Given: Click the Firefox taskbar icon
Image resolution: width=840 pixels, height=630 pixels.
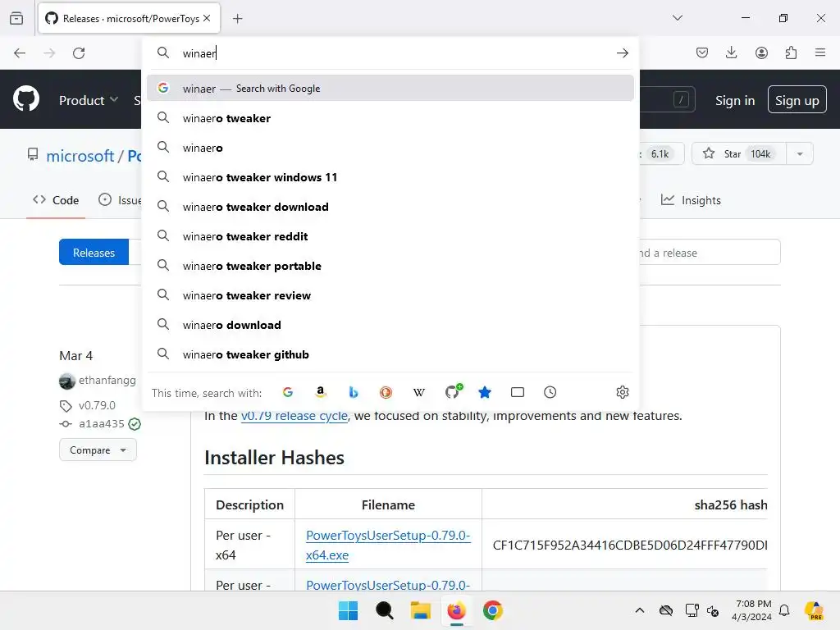Looking at the screenshot, I should coord(456,610).
